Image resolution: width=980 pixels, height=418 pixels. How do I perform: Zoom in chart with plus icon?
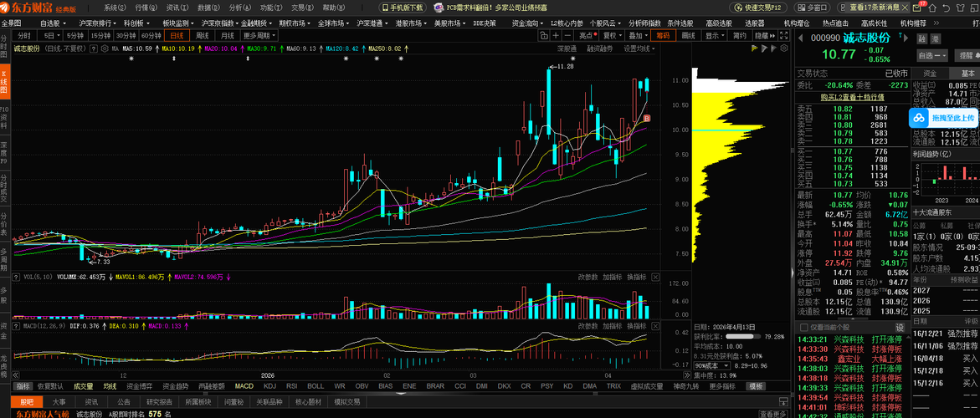coord(556,36)
